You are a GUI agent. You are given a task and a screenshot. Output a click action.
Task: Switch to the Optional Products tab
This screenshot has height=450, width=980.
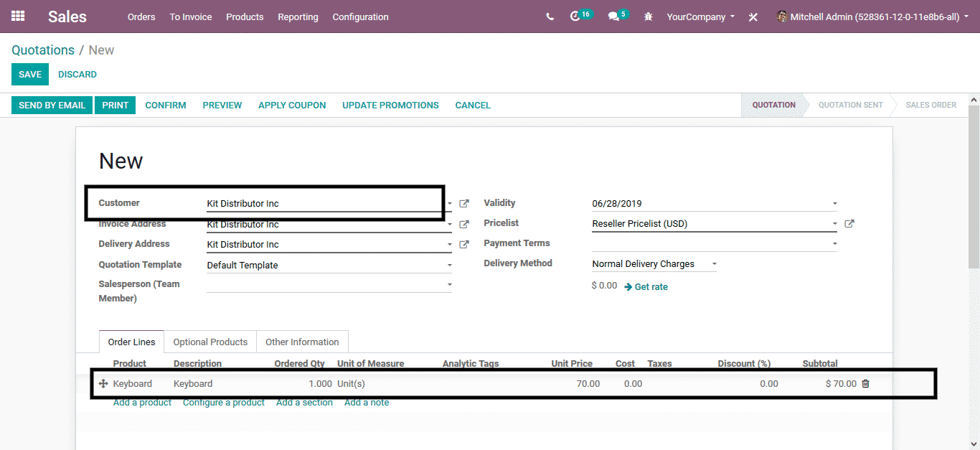click(210, 342)
